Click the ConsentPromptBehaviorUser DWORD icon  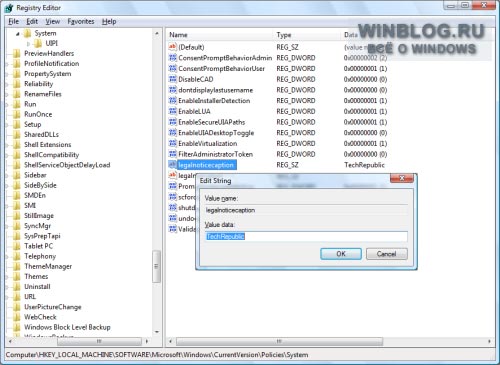click(x=173, y=68)
